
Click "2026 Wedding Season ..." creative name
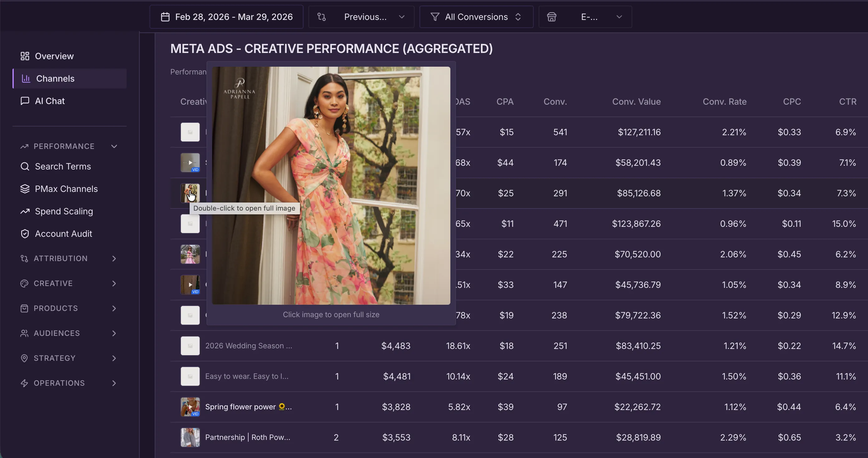(x=249, y=346)
